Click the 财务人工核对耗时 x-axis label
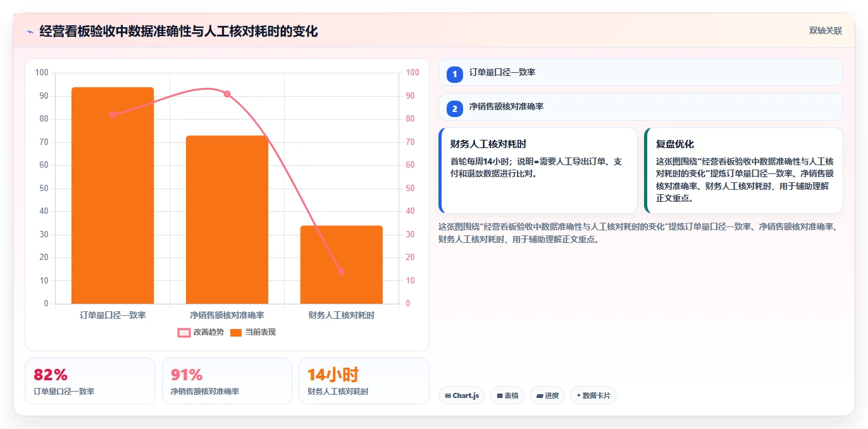 coord(342,315)
